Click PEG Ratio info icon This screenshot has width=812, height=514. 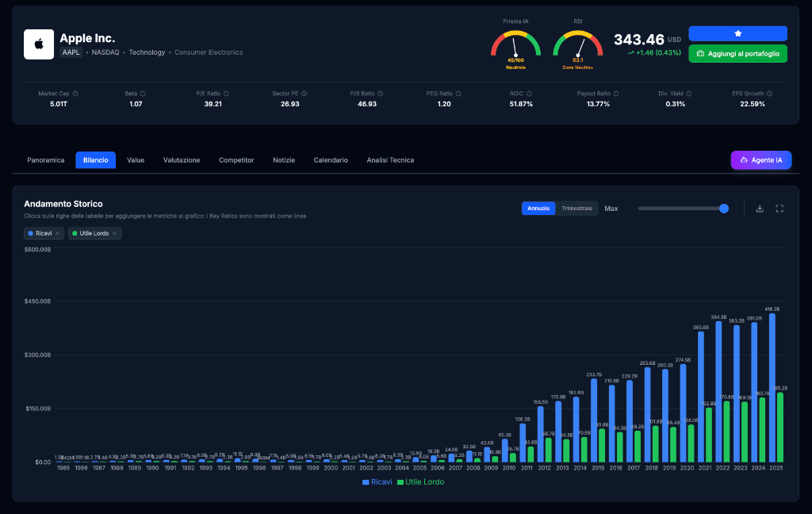coord(459,94)
